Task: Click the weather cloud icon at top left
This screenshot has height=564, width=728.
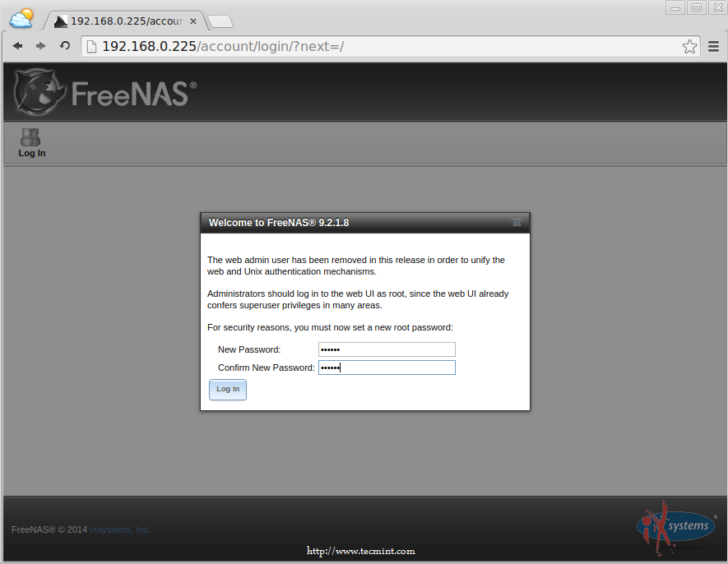Action: tap(21, 19)
